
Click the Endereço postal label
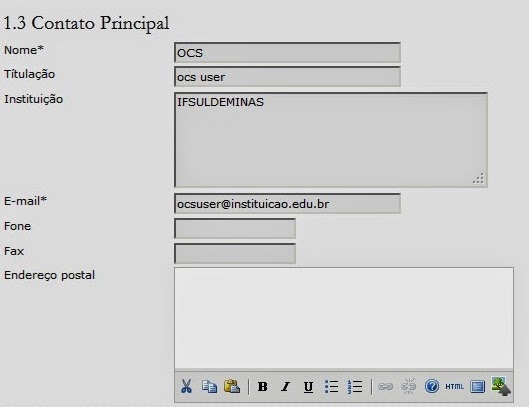(49, 275)
